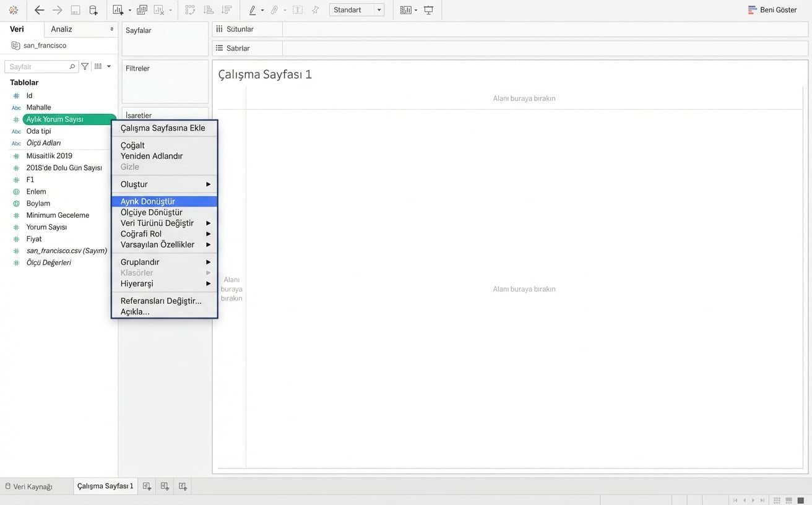812x505 pixels.
Task: Click the new dashboard icon in bottom tabs
Action: coord(165,486)
